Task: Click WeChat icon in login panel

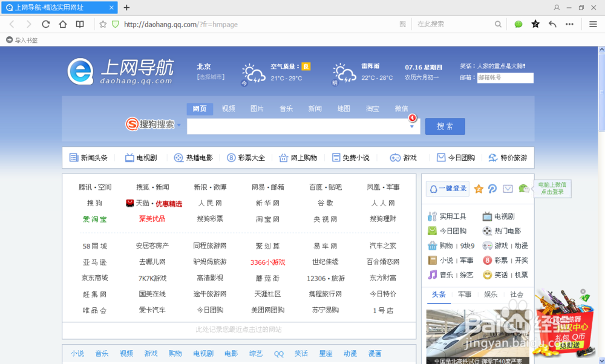Action: pos(523,189)
